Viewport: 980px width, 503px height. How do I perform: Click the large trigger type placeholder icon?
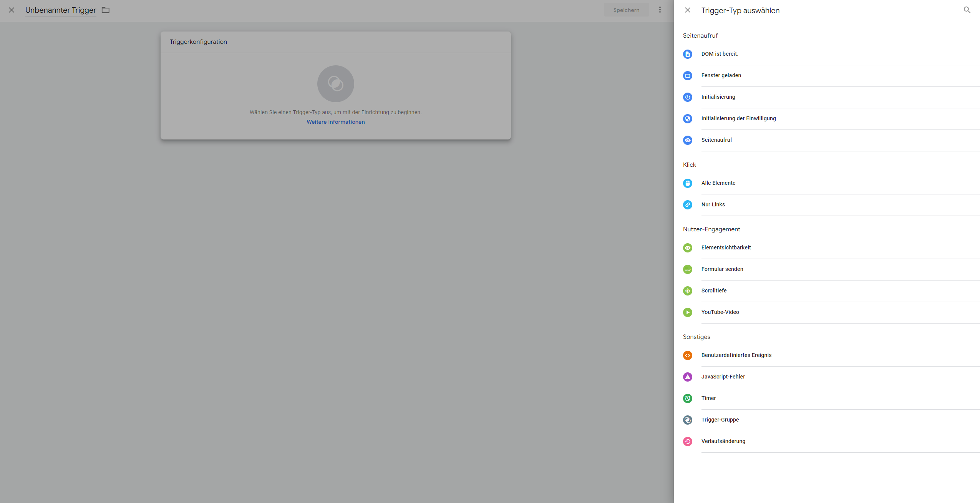336,84
